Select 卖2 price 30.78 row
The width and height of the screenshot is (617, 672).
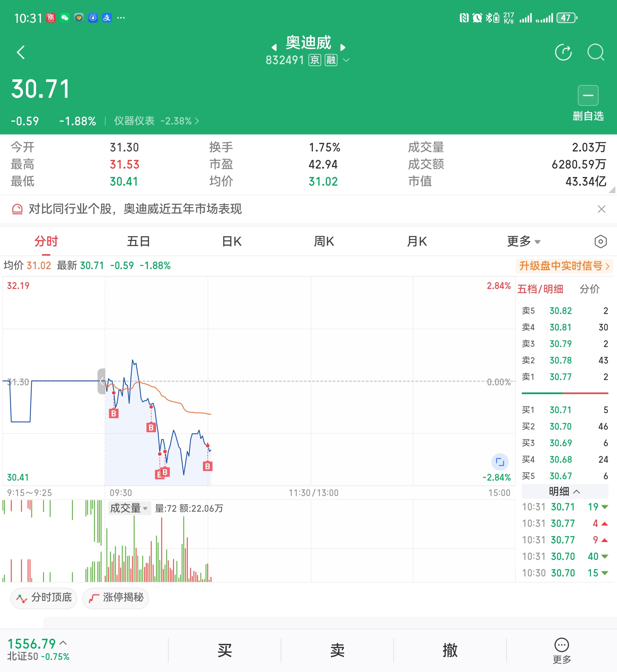[x=565, y=360]
